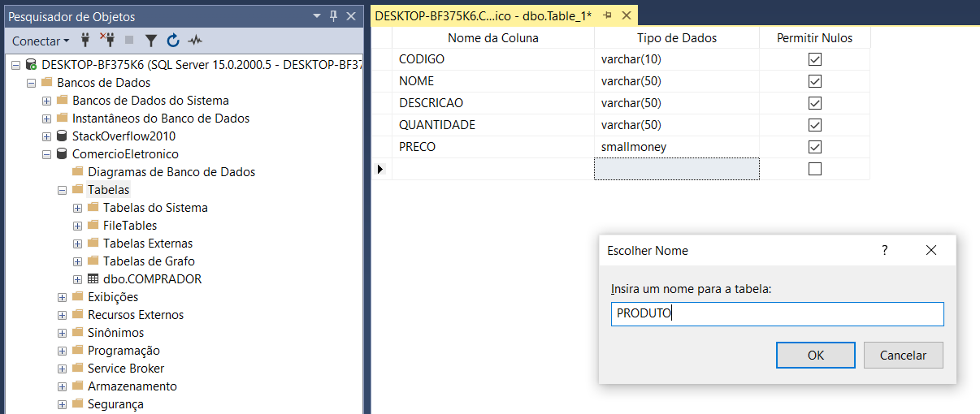Uncheck Permitir Nulos for DESCRICAO
Viewport: 980px width, 414px height.
point(815,103)
